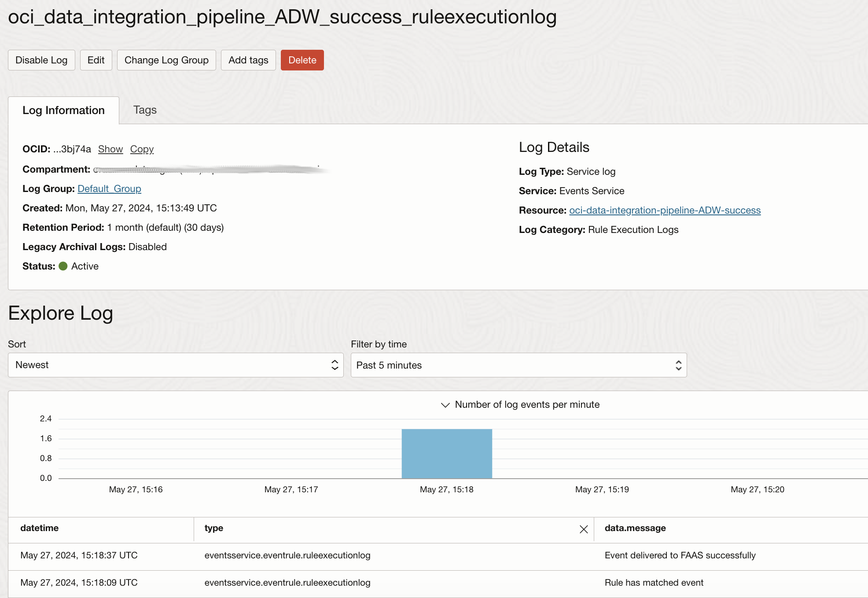Click the blue bar at 15:18
The height and width of the screenshot is (598, 868).
[x=447, y=454]
